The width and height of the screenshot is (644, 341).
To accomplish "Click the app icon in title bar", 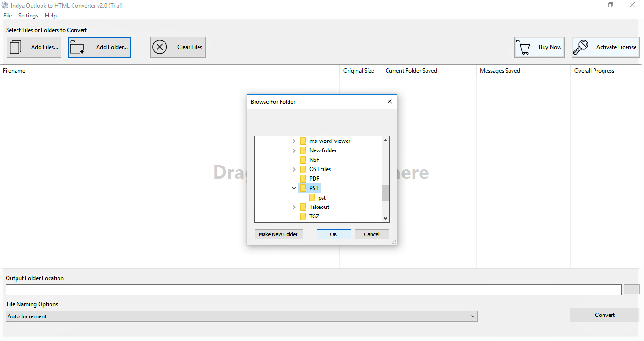I will point(5,5).
